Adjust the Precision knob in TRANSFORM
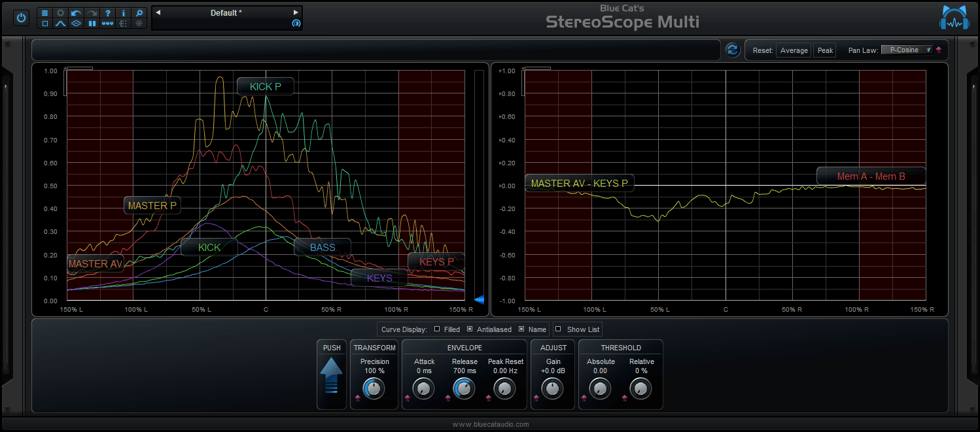Image resolution: width=980 pixels, height=432 pixels. [374, 388]
